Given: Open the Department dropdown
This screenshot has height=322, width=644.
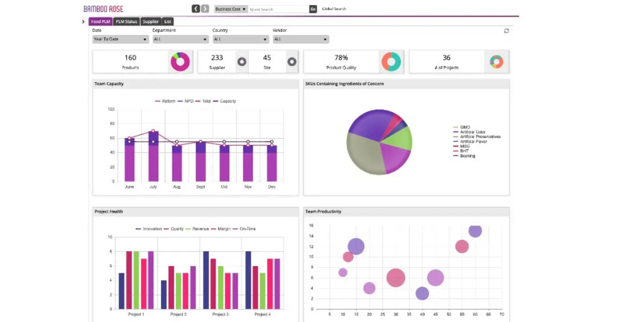Looking at the screenshot, I should (180, 39).
